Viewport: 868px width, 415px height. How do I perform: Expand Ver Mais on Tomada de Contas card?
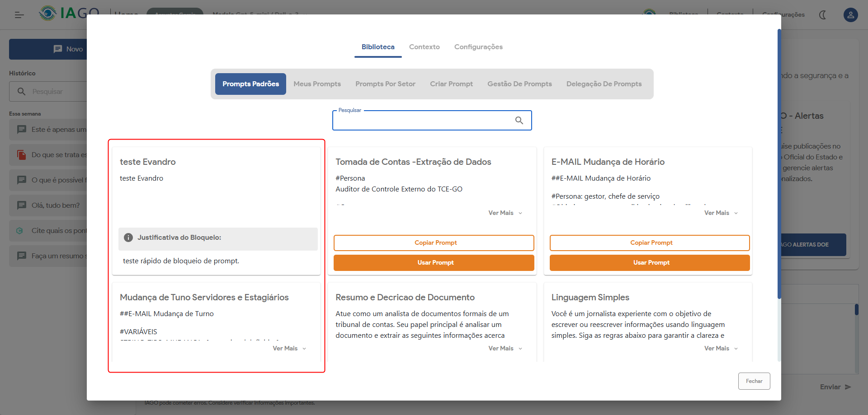[505, 213]
